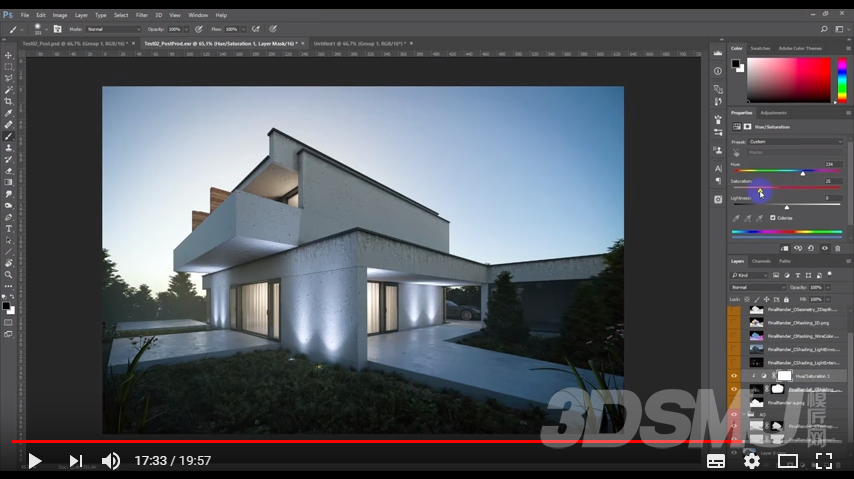Open the layer Kind filter dropdown

click(749, 275)
